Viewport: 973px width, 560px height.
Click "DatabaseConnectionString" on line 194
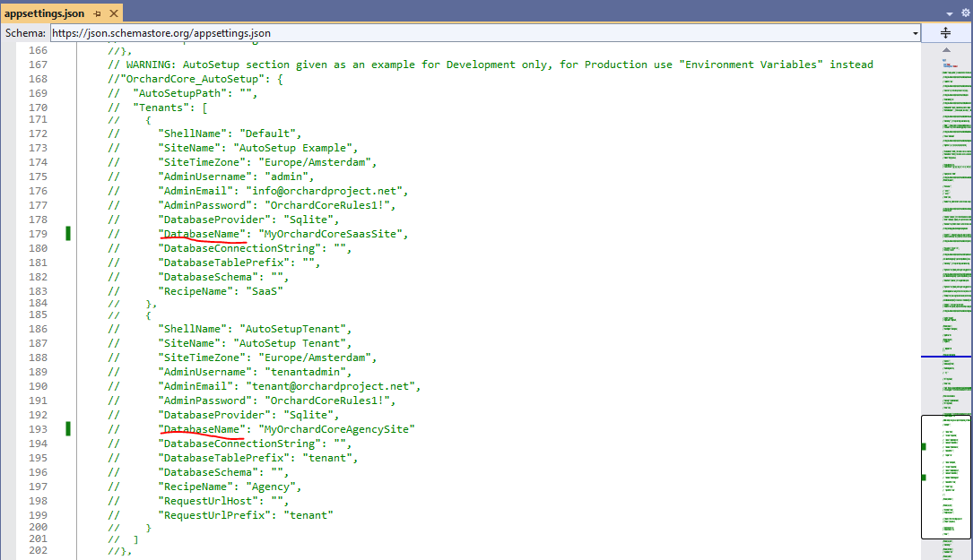pyautogui.click(x=239, y=444)
